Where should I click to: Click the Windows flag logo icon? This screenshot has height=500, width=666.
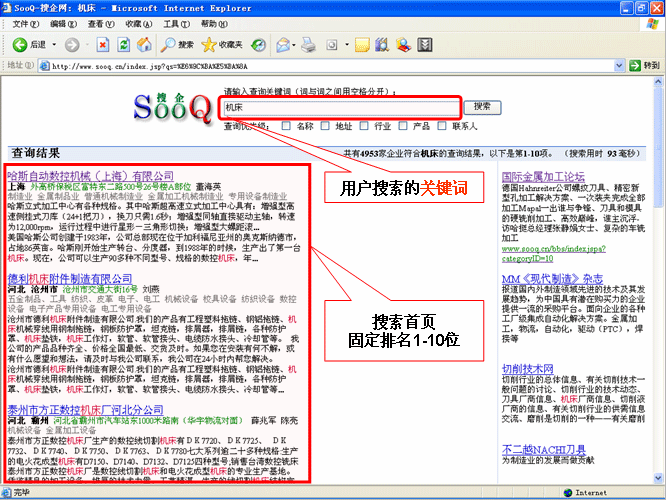(x=652, y=23)
